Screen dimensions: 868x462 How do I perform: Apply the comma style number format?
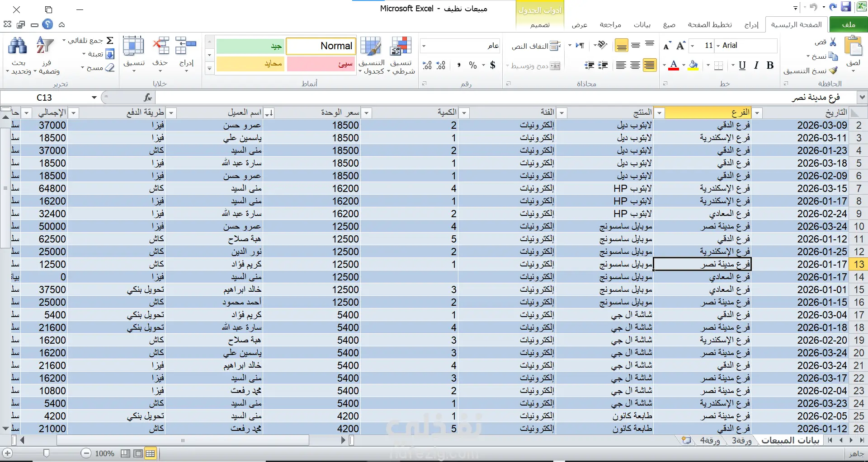pos(458,65)
